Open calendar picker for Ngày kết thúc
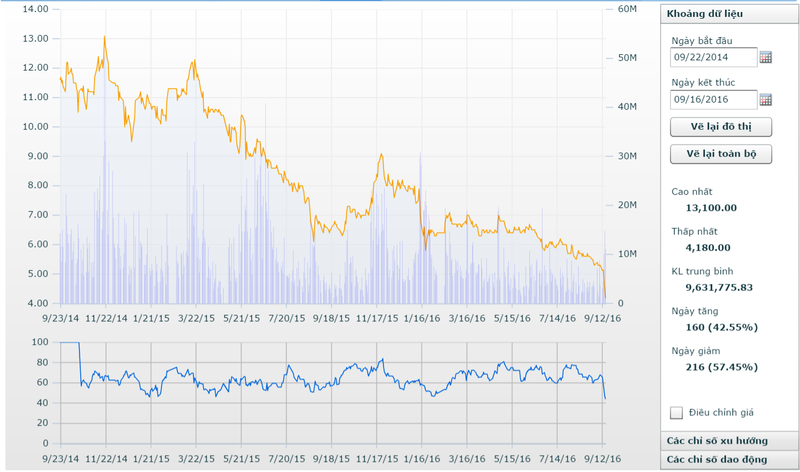Image resolution: width=800 pixels, height=472 pixels. [766, 99]
